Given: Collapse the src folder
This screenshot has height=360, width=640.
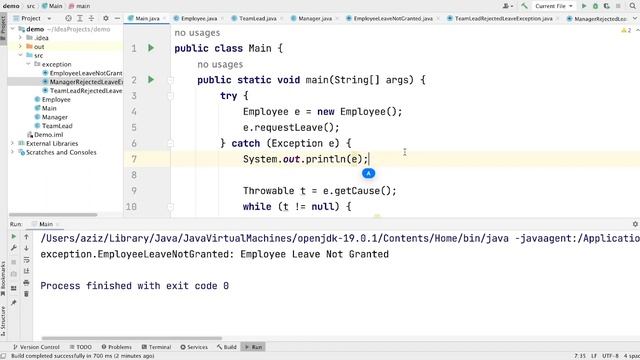Looking at the screenshot, I should pos(20,55).
